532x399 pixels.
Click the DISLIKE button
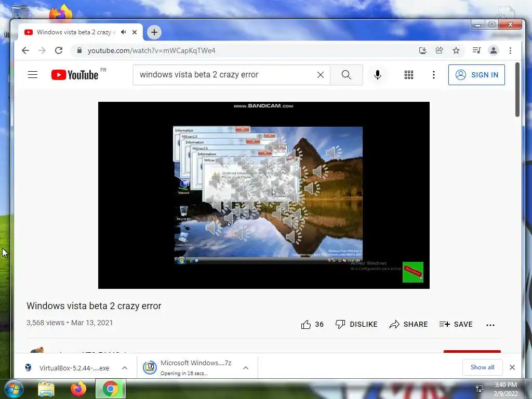[356, 324]
